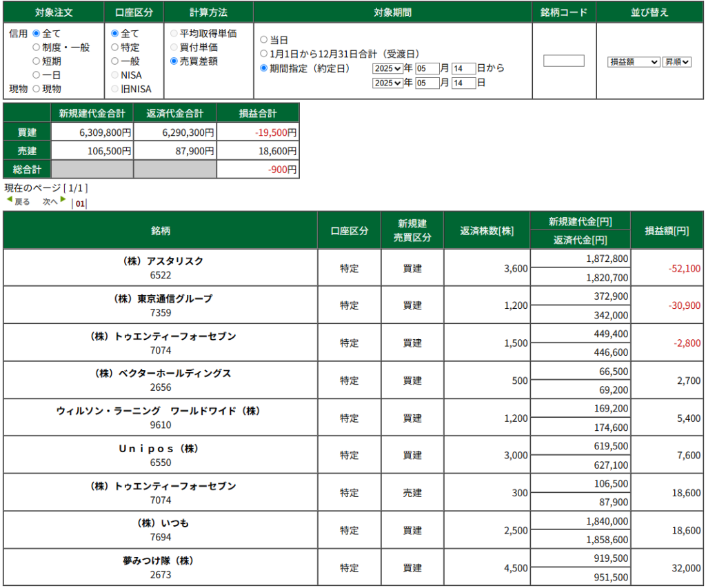Open 損益額 sort field dropdown

click(x=634, y=61)
